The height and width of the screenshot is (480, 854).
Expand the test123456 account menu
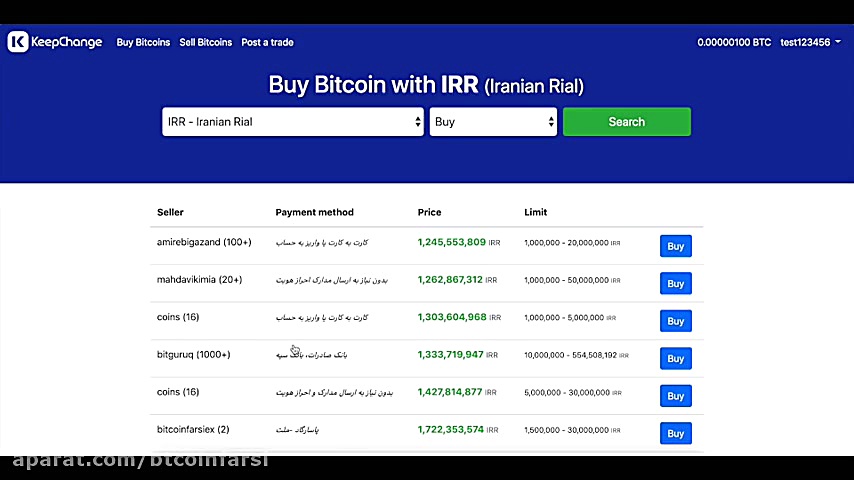(810, 42)
